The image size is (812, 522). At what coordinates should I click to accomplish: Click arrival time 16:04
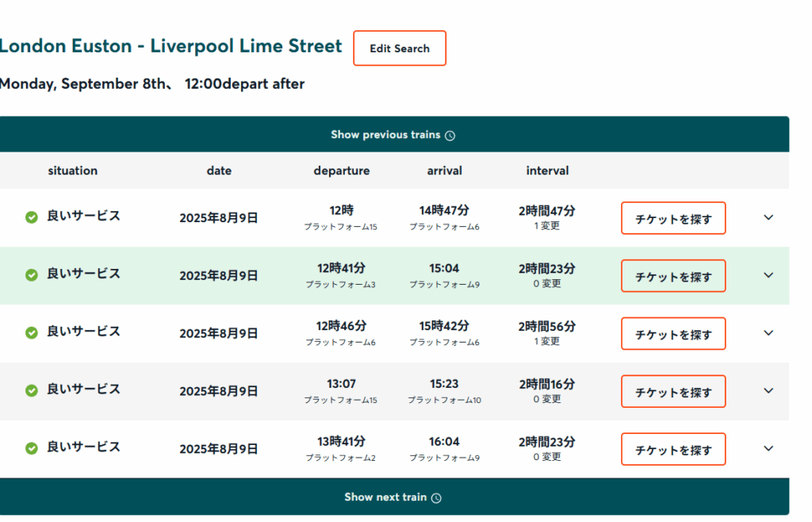[444, 442]
